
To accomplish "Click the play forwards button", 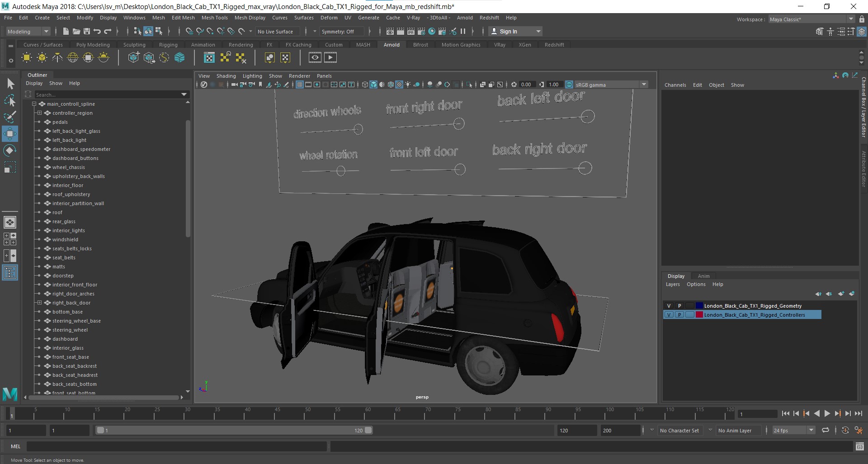I will [827, 413].
